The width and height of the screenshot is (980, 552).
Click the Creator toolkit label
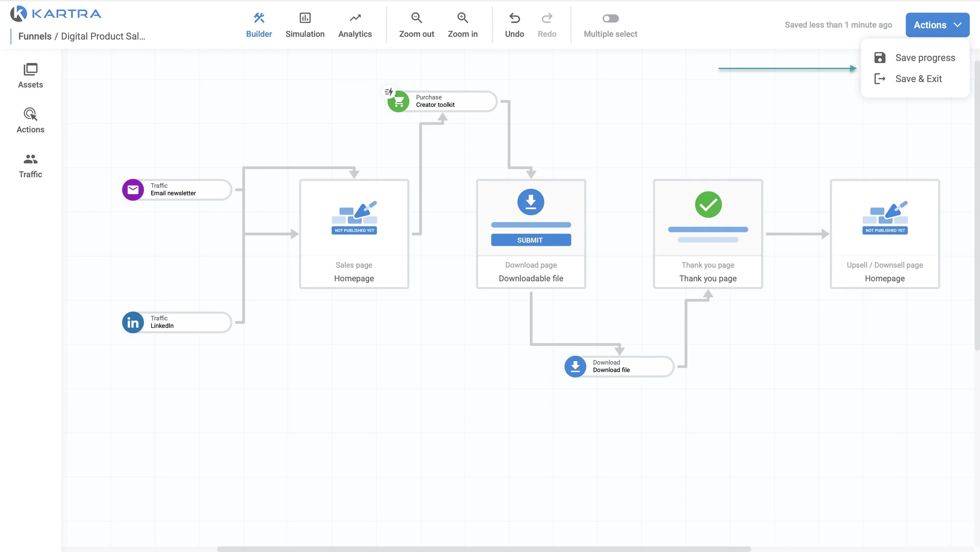pos(435,105)
